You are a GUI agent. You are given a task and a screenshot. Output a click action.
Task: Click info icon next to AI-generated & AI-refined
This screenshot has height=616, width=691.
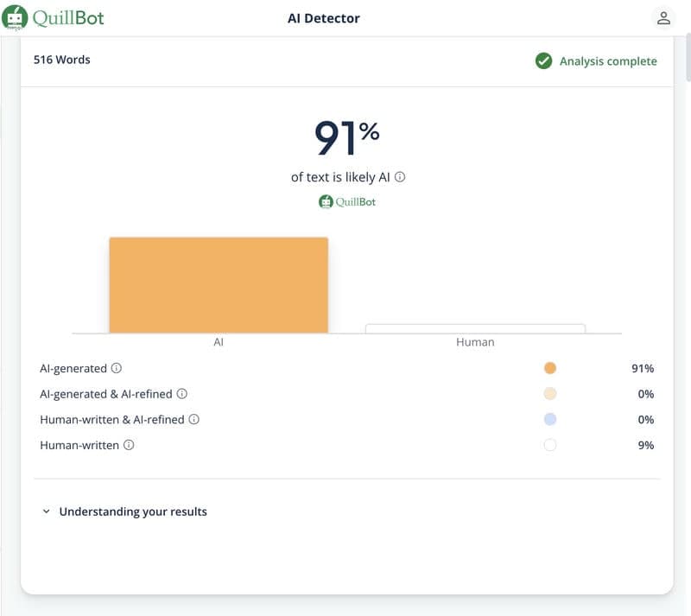[181, 394]
